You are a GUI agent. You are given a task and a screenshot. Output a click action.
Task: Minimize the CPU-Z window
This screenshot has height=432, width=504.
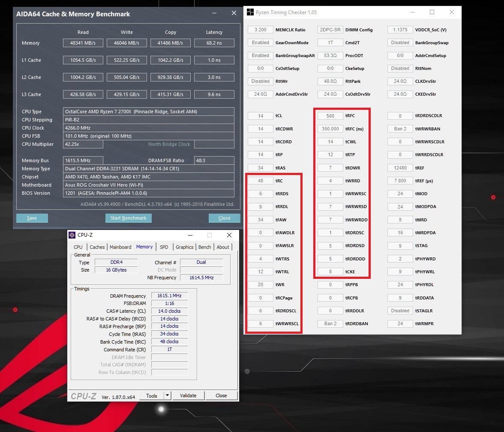(190, 235)
